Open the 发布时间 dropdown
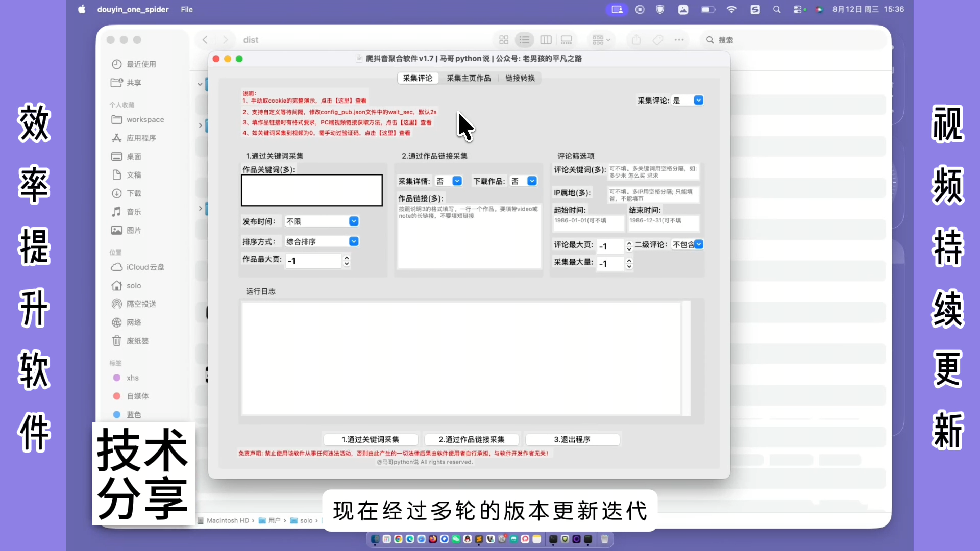 coord(322,221)
